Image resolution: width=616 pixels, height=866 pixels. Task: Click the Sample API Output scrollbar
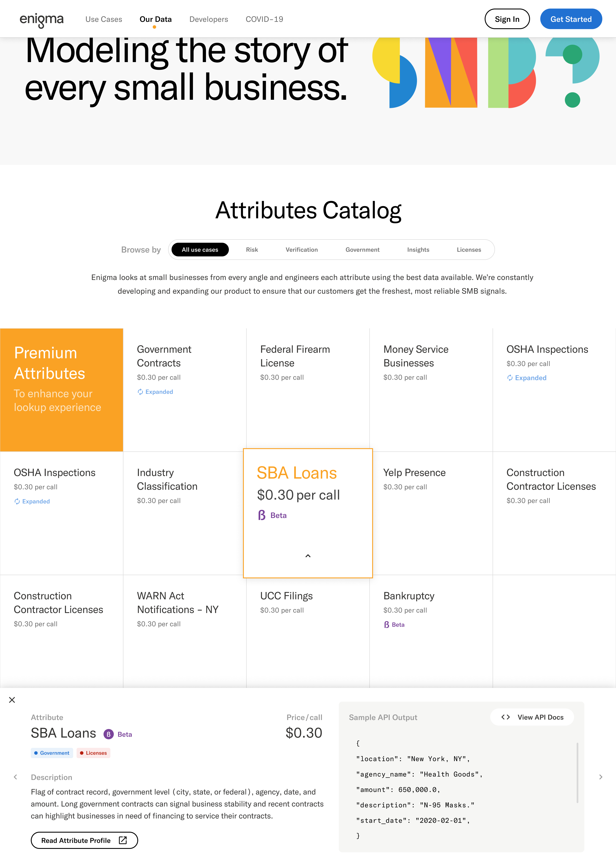tap(577, 773)
